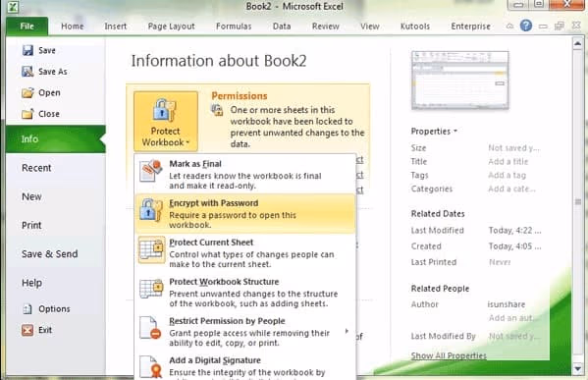Click the scrollbar down arrow

[577, 368]
